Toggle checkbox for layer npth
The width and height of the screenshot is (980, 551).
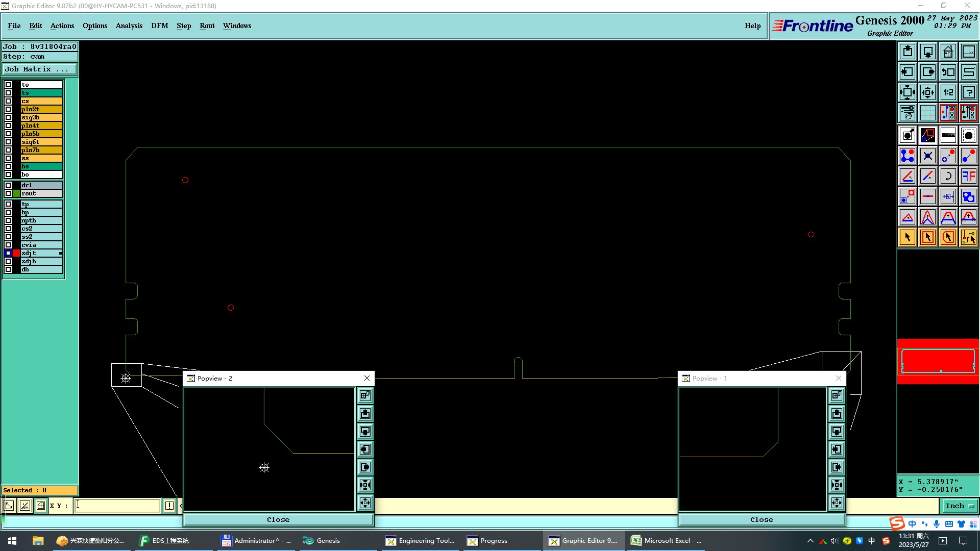tap(8, 220)
